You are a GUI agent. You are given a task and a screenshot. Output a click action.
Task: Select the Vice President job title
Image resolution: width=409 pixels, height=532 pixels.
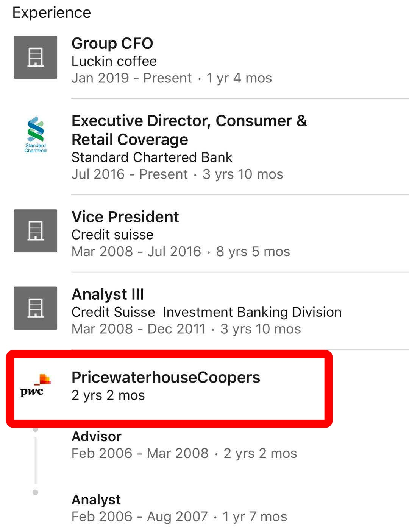(125, 217)
